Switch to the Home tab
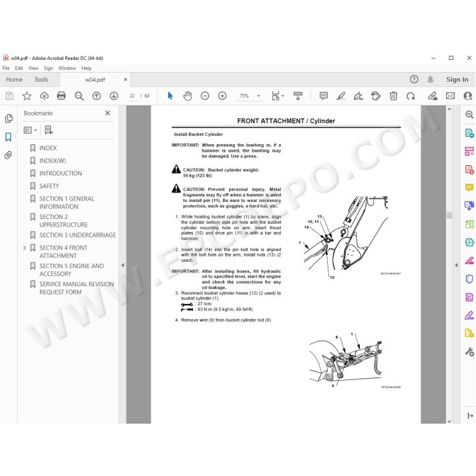Viewport: 476px width, 476px height. coord(14,80)
